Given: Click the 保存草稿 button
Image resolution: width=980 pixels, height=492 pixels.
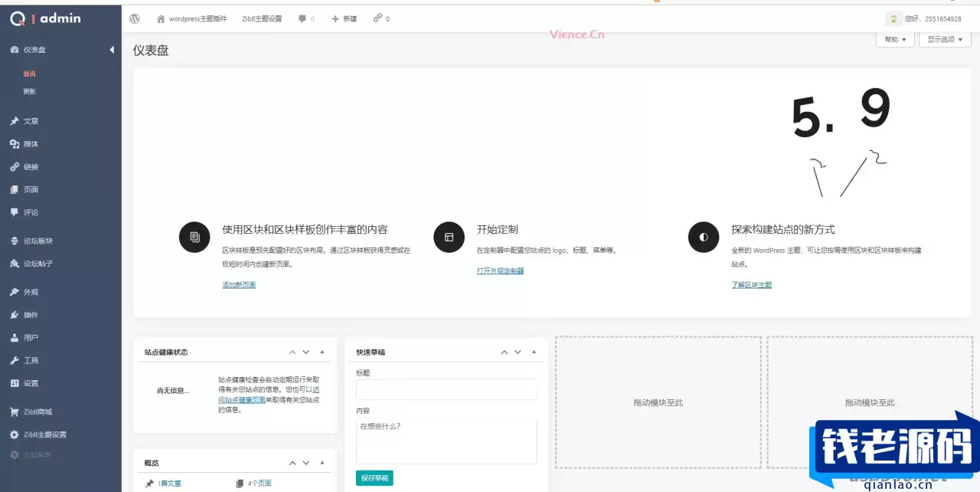Looking at the screenshot, I should 374,478.
